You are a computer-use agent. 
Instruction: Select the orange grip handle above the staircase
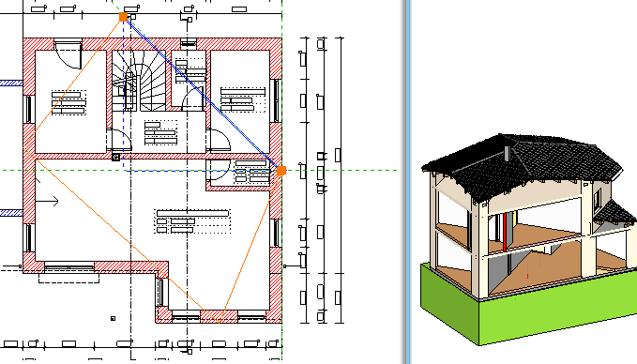[123, 17]
